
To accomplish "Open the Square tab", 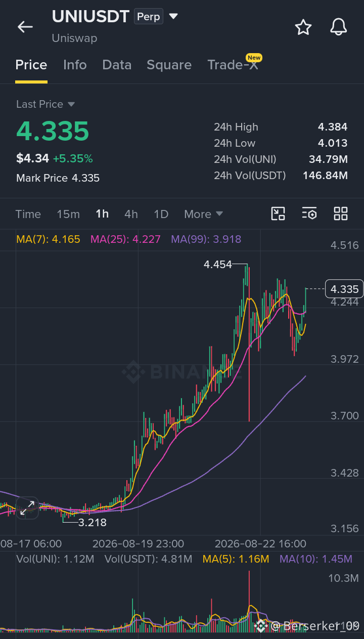I will click(169, 65).
